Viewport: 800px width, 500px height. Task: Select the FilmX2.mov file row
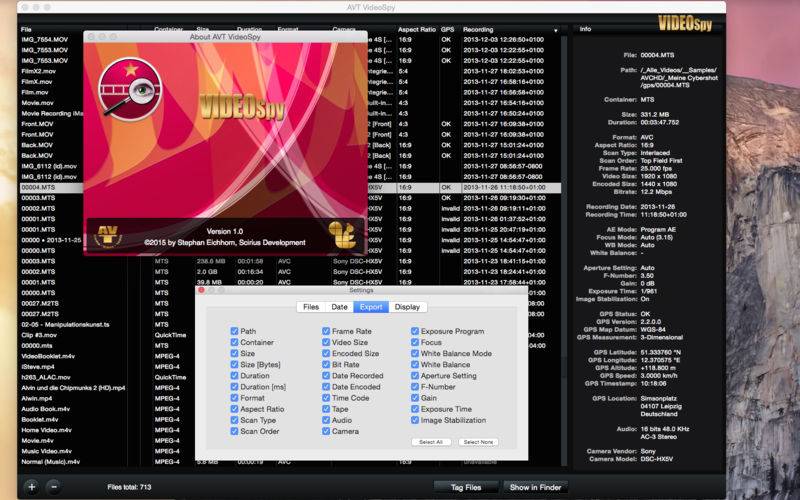point(38,71)
